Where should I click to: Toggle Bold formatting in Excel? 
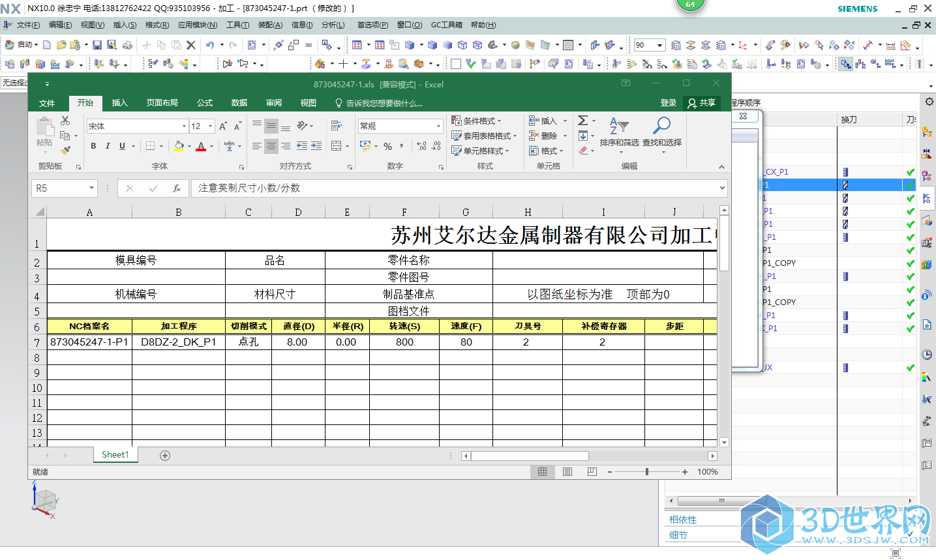[94, 146]
